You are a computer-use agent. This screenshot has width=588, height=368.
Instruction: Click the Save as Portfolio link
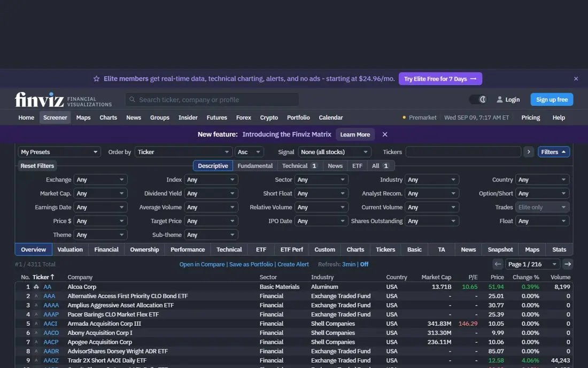(x=251, y=264)
